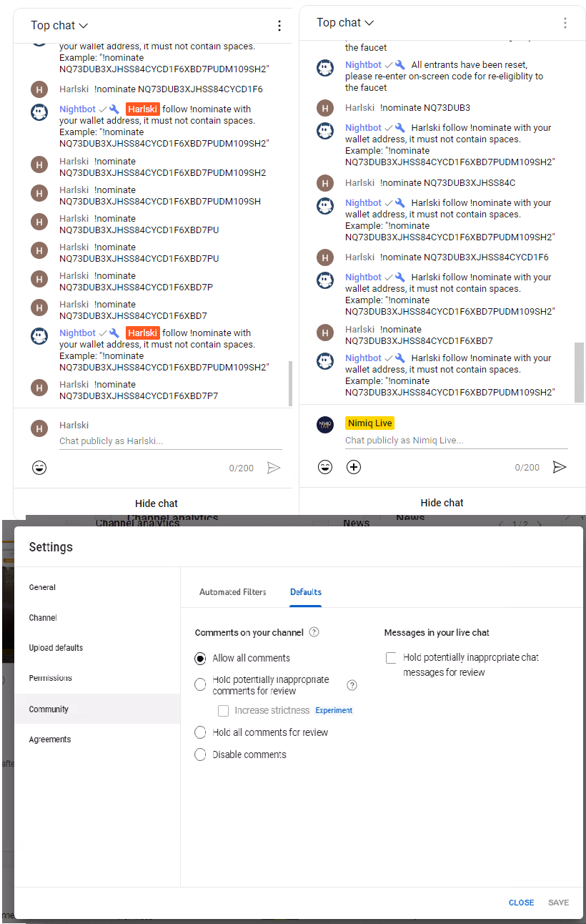Click the CLOSE button in Settings dialog
Screen dimensions: 586x924
pos(521,903)
